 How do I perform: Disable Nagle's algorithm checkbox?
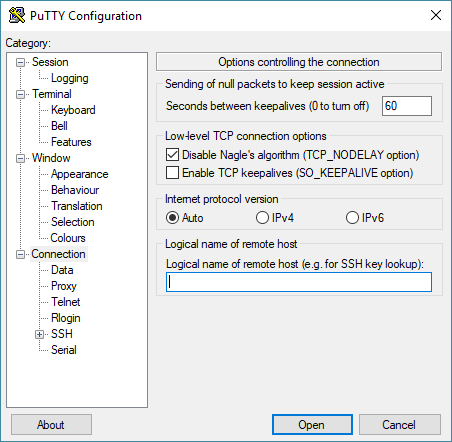pyautogui.click(x=172, y=155)
